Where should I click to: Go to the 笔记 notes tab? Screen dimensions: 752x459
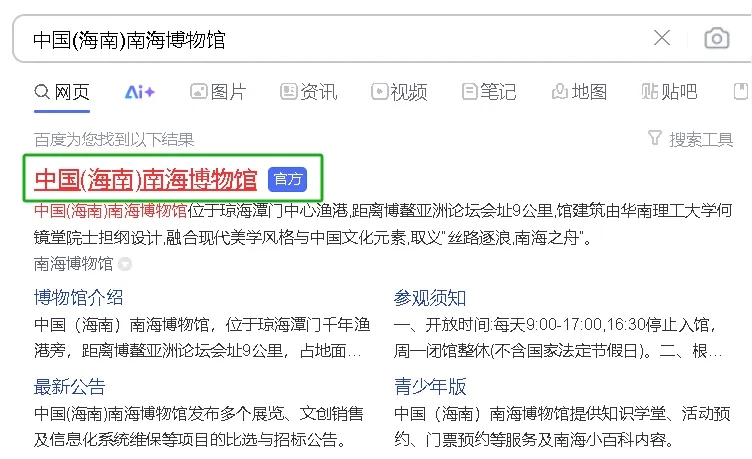pyautogui.click(x=489, y=92)
